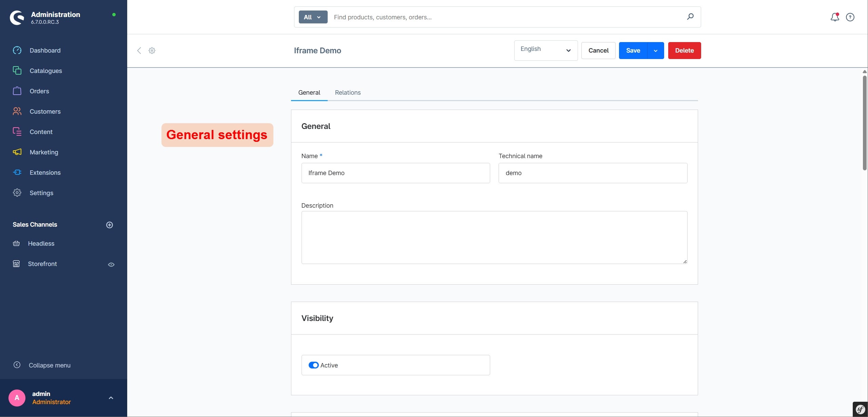Screen dimensions: 868x417
Task: Click the Extensions plug icon
Action: (17, 172)
